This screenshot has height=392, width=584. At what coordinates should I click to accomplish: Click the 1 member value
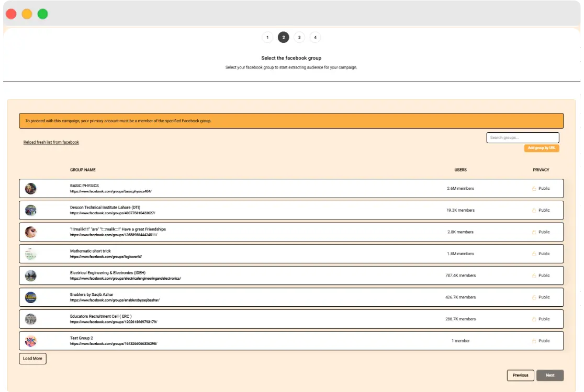click(461, 341)
